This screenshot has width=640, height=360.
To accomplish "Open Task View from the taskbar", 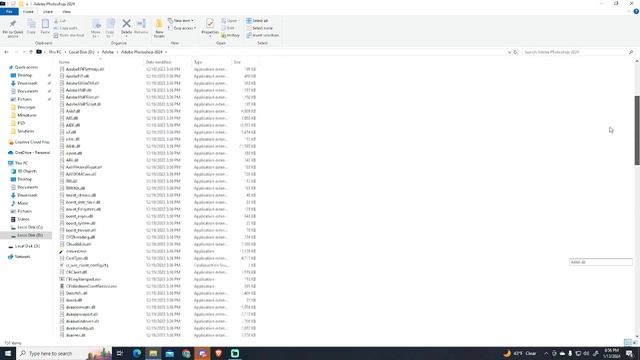I will point(120,353).
